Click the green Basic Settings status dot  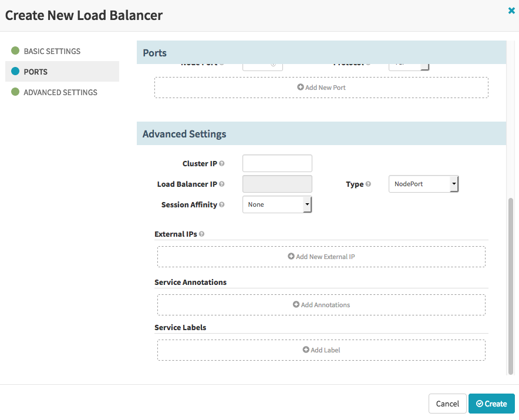pos(15,51)
